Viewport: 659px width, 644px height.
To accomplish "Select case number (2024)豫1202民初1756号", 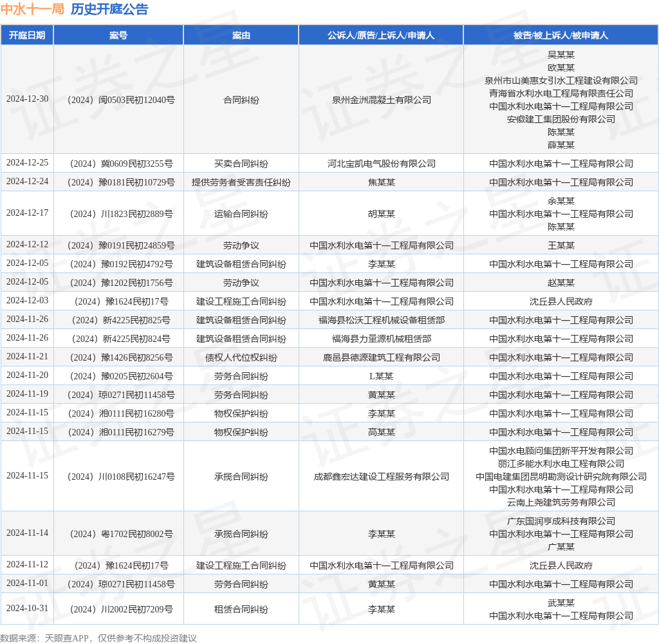I will tap(121, 283).
